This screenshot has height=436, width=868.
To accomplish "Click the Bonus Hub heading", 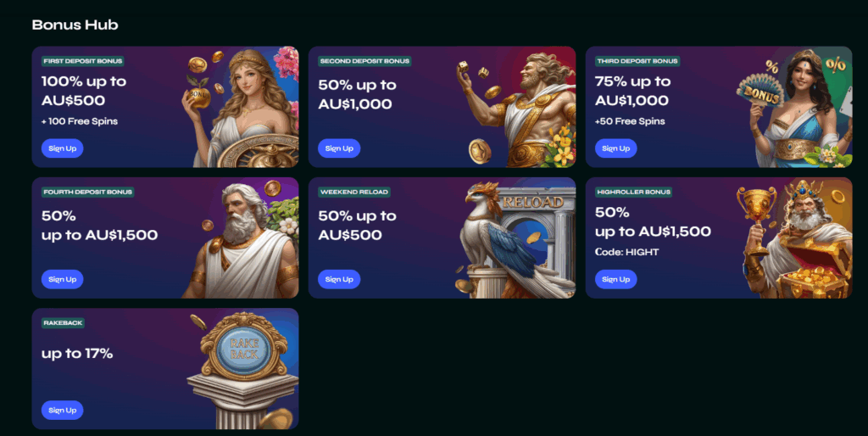I will [x=75, y=25].
